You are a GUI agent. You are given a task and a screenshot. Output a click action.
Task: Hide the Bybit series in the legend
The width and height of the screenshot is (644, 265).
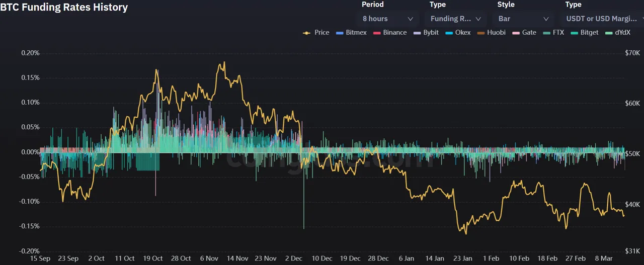426,32
